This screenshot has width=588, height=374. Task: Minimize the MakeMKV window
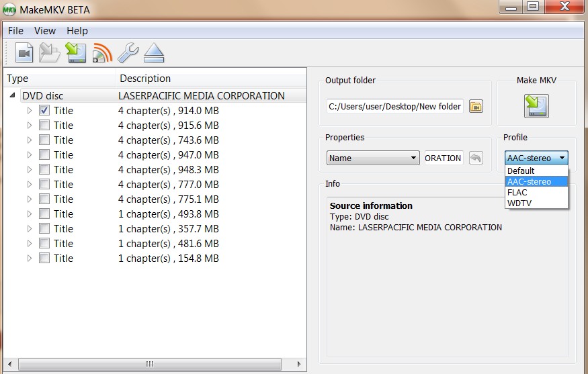pyautogui.click(x=511, y=7)
